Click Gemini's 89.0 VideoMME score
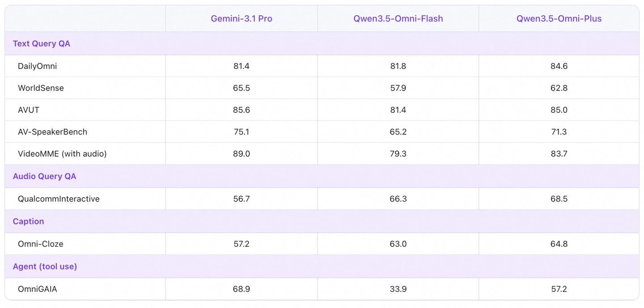 click(241, 154)
